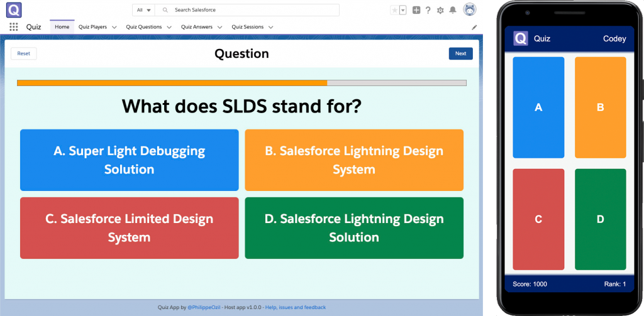Click the Next button
This screenshot has height=316, width=644.
461,53
